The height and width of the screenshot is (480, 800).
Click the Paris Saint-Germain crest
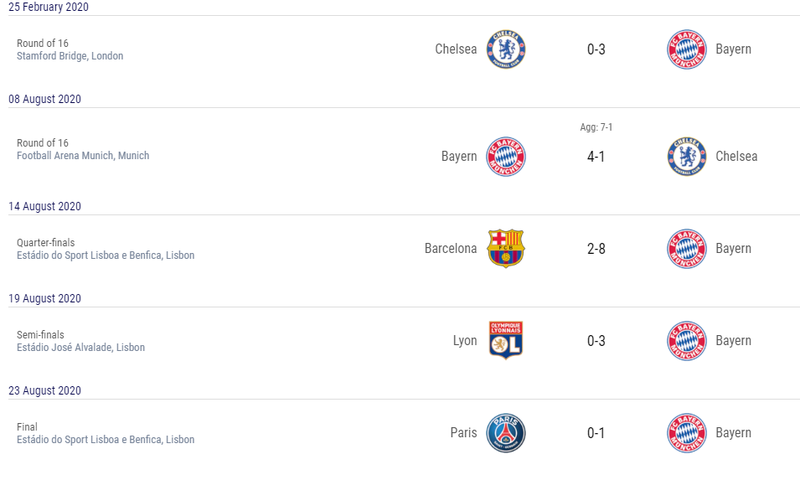pyautogui.click(x=506, y=433)
